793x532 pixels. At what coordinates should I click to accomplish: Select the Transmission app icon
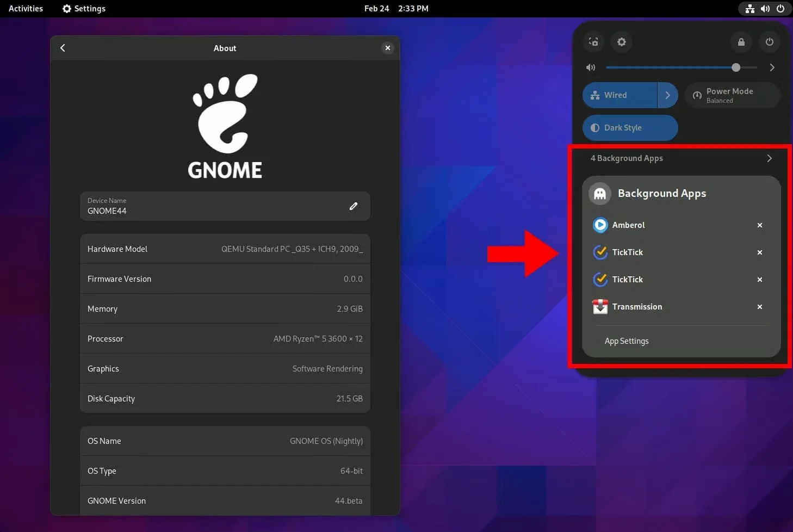(x=600, y=306)
